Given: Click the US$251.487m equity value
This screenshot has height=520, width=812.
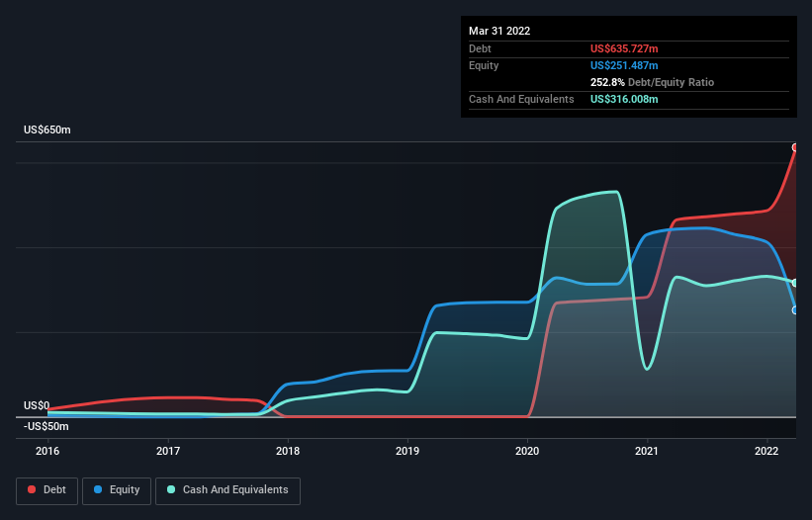Looking at the screenshot, I should pos(624,65).
